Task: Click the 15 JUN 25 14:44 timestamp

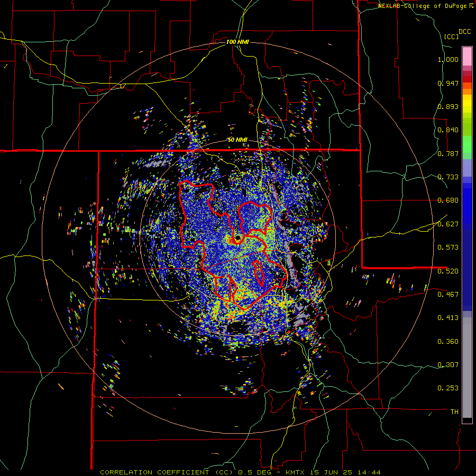Action: (x=345, y=472)
